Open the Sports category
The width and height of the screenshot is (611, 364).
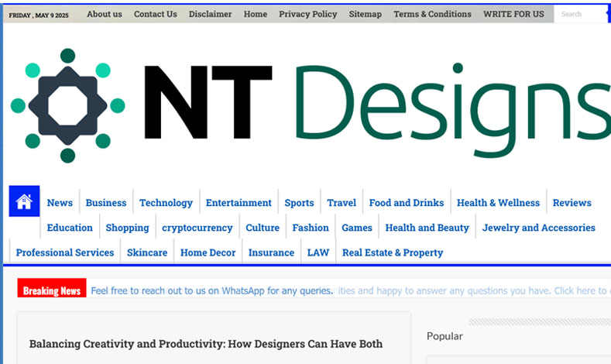coord(299,203)
